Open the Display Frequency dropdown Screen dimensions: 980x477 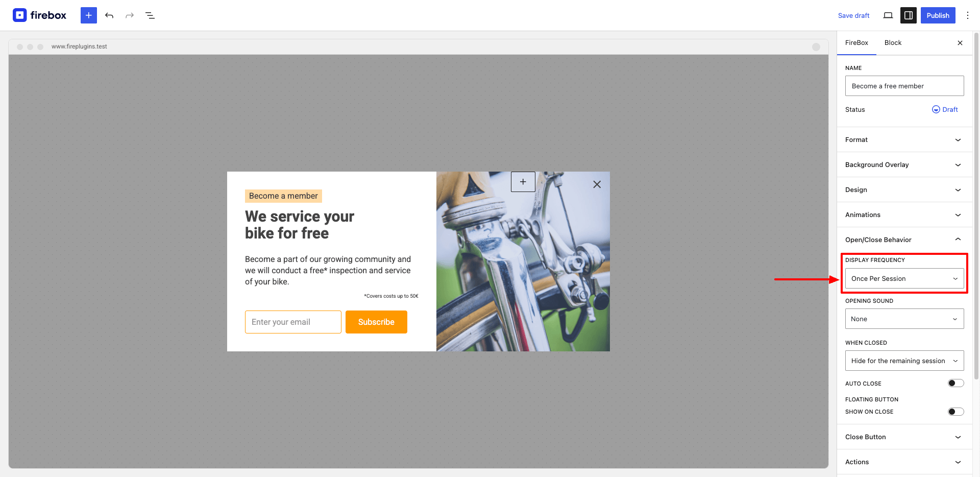(x=904, y=278)
